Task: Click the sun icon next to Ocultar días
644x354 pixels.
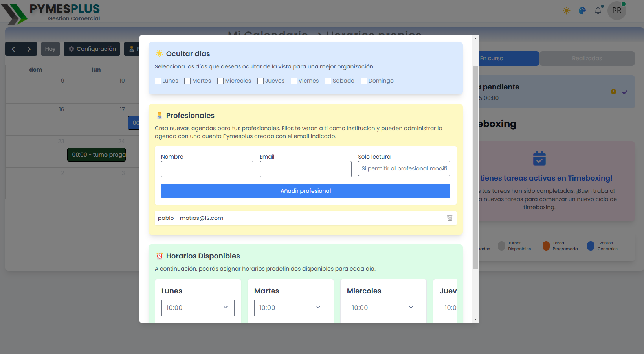Action: tap(159, 53)
